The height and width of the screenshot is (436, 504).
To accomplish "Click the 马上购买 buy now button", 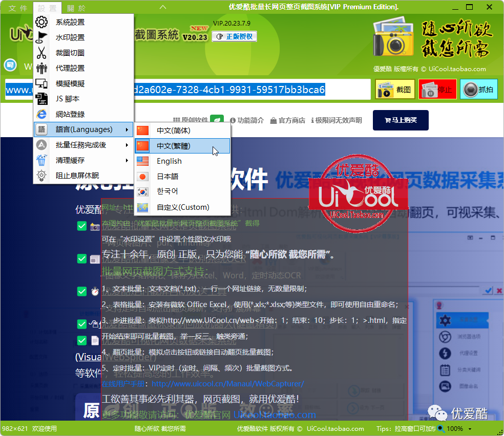I will click(x=401, y=120).
